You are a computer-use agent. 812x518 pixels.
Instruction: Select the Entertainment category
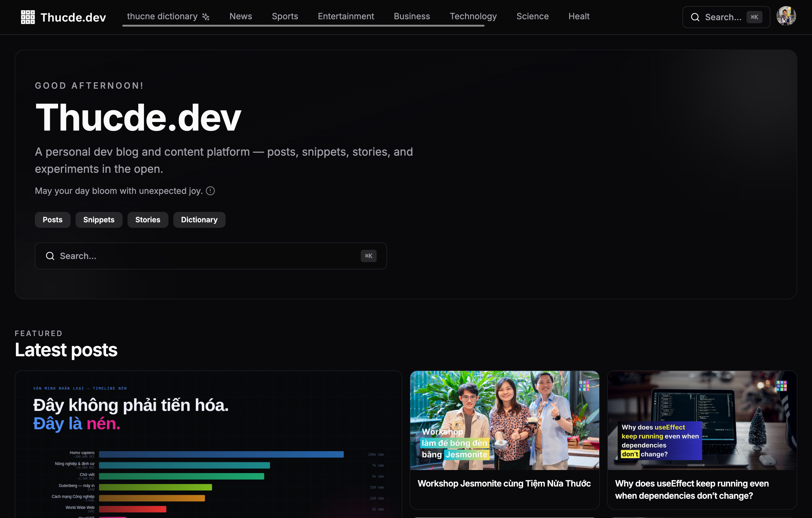[346, 16]
